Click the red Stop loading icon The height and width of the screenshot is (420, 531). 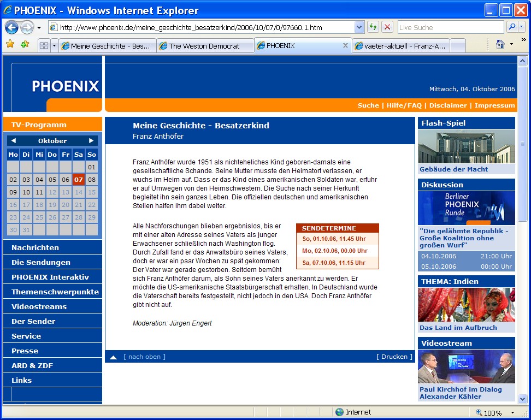tap(387, 27)
